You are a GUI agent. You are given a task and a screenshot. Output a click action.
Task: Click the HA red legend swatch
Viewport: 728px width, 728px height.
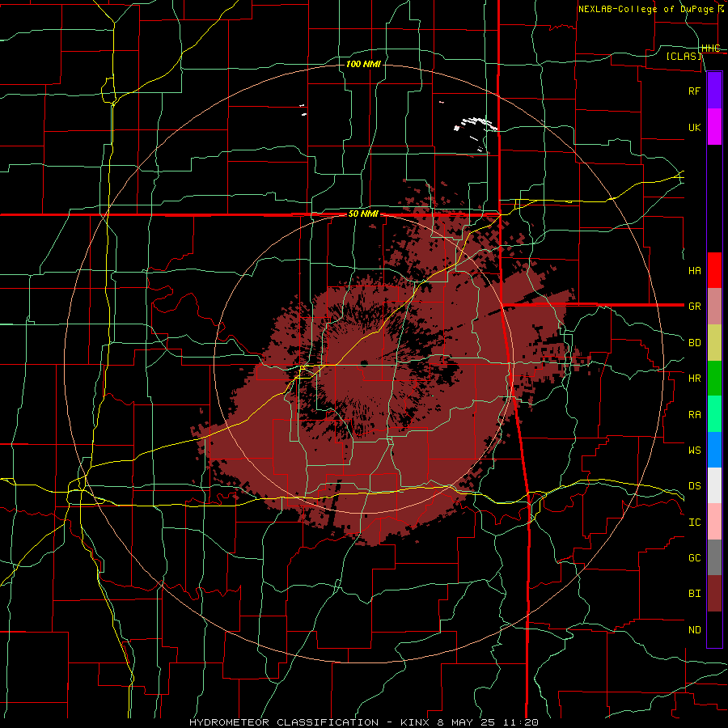(x=714, y=270)
